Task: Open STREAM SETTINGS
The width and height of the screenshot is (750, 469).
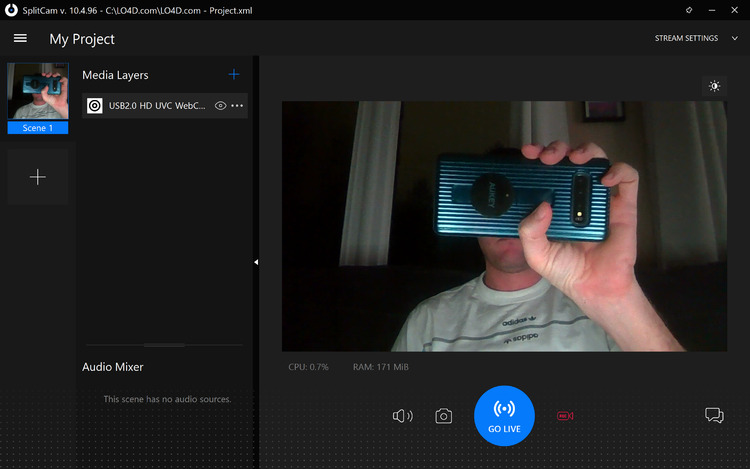Action: click(686, 38)
